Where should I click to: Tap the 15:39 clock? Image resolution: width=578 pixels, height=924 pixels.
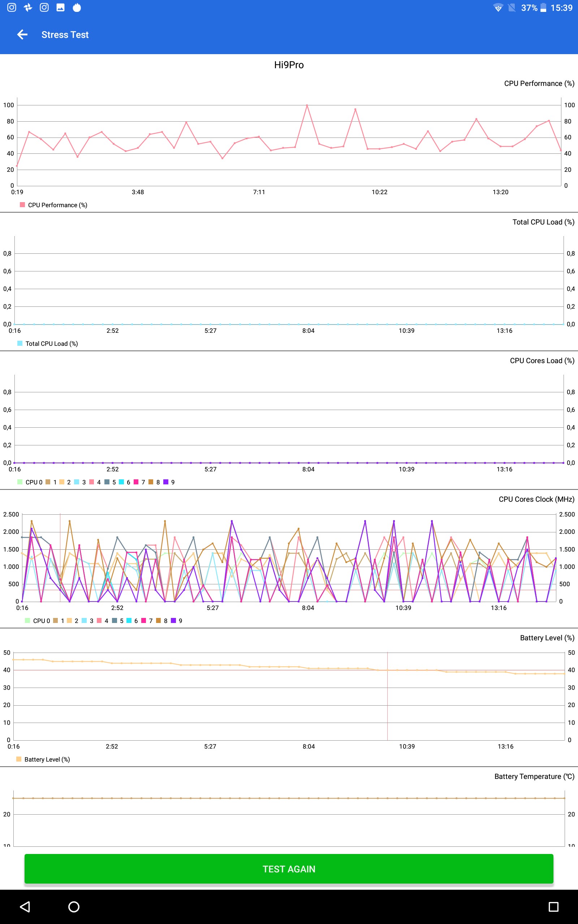(x=561, y=8)
